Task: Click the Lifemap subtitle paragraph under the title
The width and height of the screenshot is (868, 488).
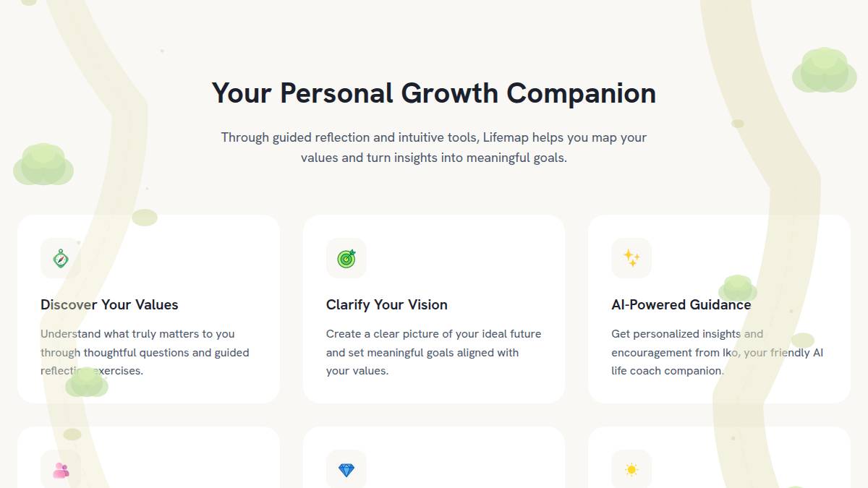Action: click(x=434, y=147)
